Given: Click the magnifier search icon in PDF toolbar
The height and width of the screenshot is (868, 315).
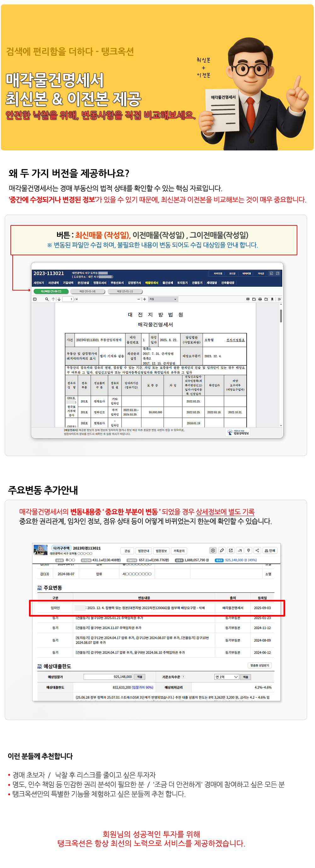Looking at the screenshot, I should point(47,299).
